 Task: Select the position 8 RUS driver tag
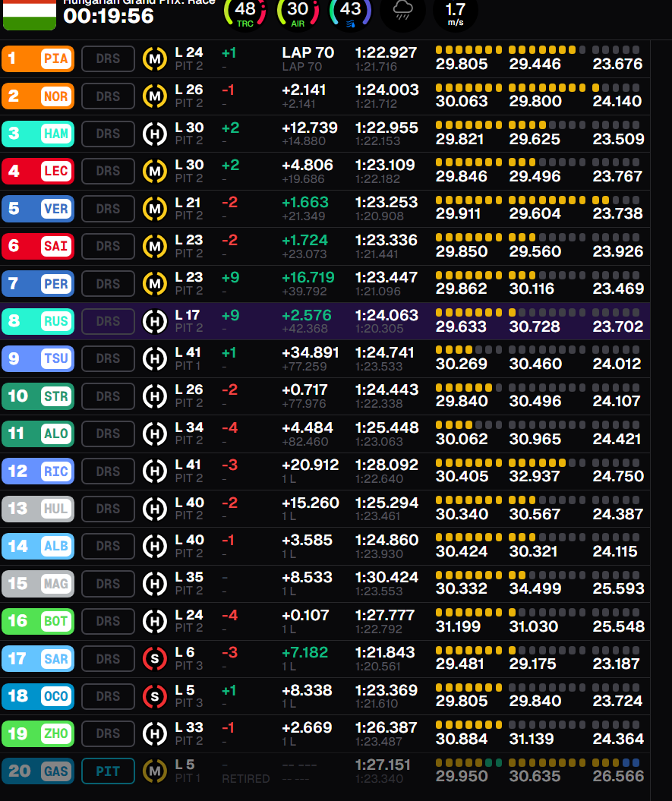point(38,321)
